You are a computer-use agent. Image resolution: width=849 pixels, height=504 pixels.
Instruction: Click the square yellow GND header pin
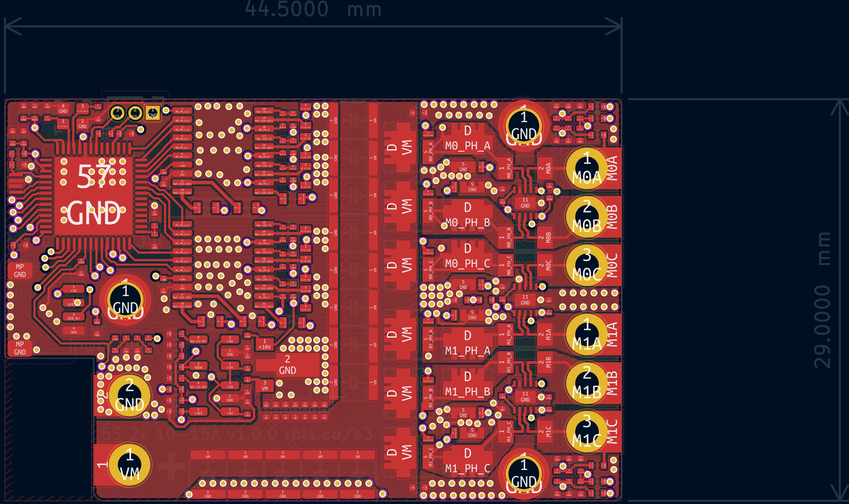(x=153, y=113)
